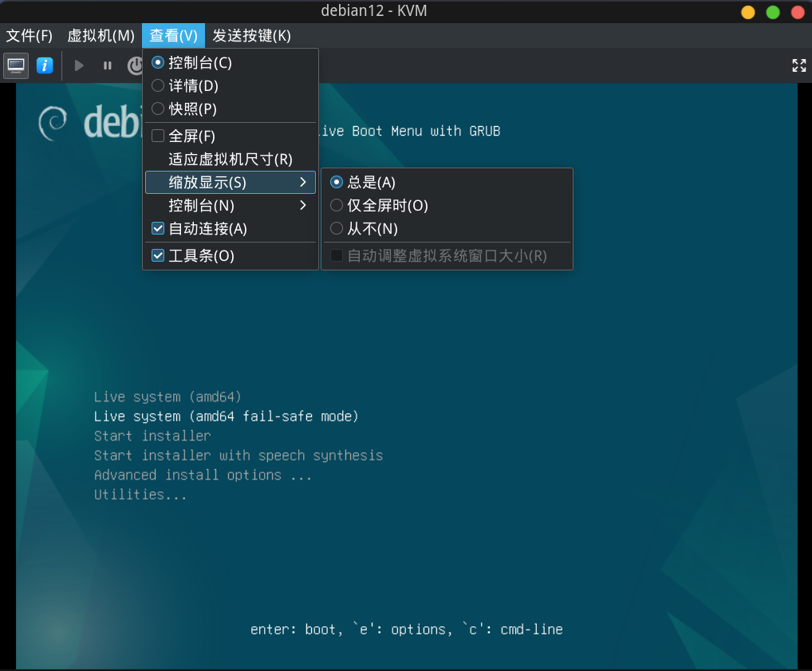Viewport: 812px width, 671px height.
Task: Uncheck 自动连接(A) option
Action: (x=231, y=228)
